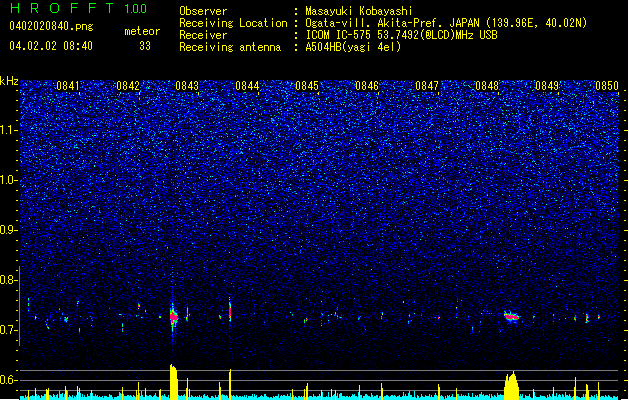Screen dimensions: 629x400
Task: Click the vertical red echo before 0844
Action: click(230, 310)
